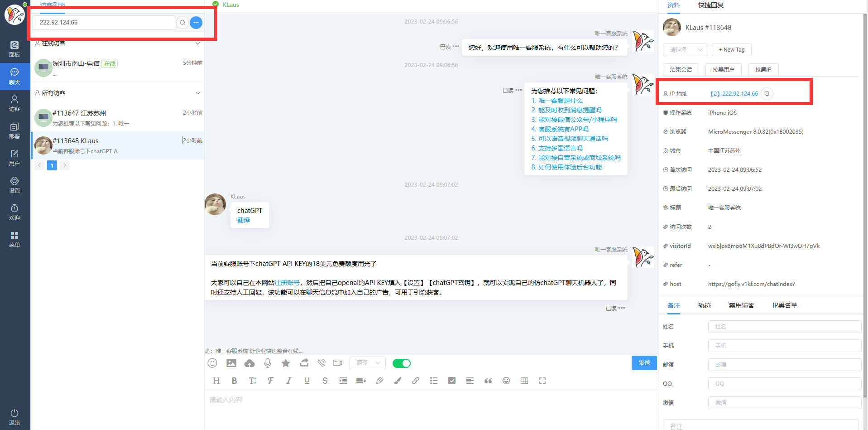Image resolution: width=868 pixels, height=430 pixels.
Task: Click the search icon beside visitor search box
Action: 182,22
